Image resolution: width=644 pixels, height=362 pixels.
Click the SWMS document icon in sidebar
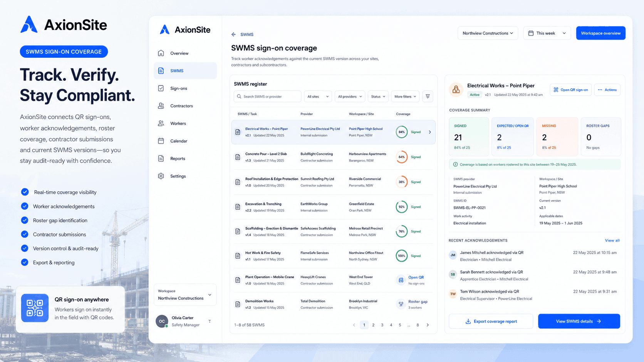pos(161,71)
